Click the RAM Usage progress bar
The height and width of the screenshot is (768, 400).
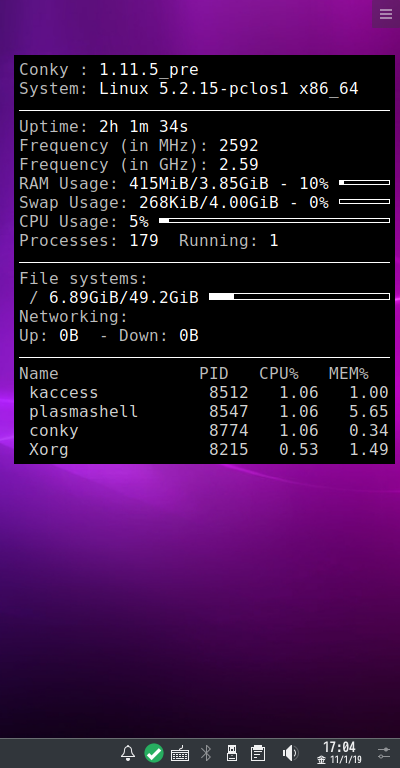pos(364,182)
